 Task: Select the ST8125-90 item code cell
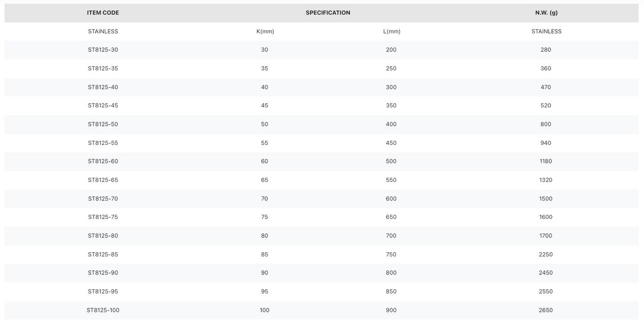(103, 273)
